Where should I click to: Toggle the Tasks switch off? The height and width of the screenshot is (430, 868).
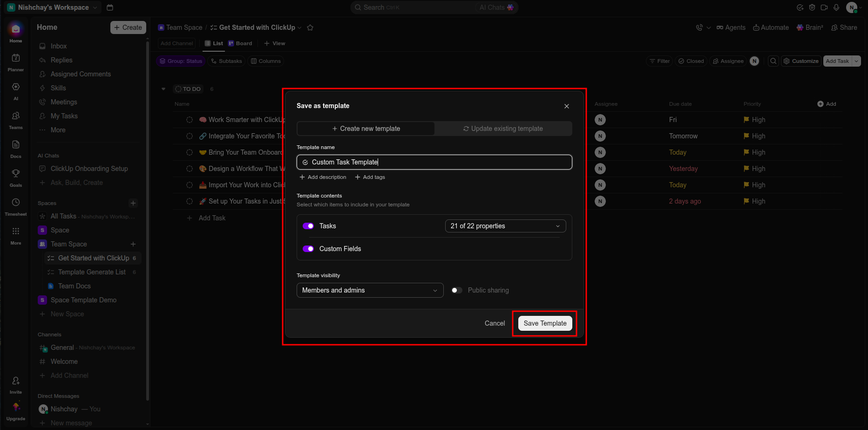308,226
